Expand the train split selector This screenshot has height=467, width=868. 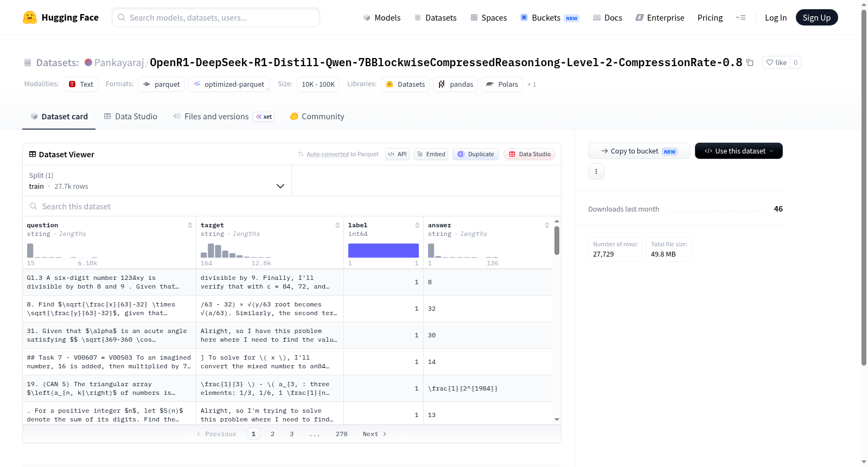click(x=157, y=181)
